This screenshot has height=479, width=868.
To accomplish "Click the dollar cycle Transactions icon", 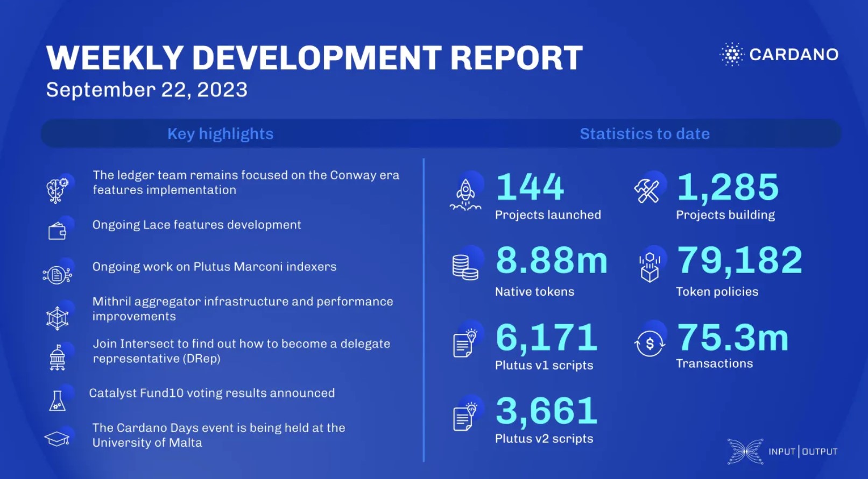I will point(650,343).
